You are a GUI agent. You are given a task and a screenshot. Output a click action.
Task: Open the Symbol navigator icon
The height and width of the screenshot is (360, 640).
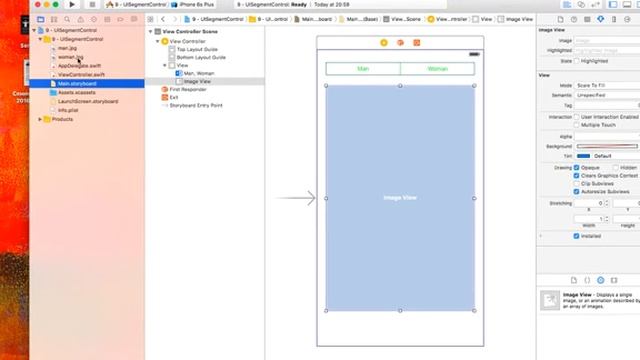(x=54, y=19)
